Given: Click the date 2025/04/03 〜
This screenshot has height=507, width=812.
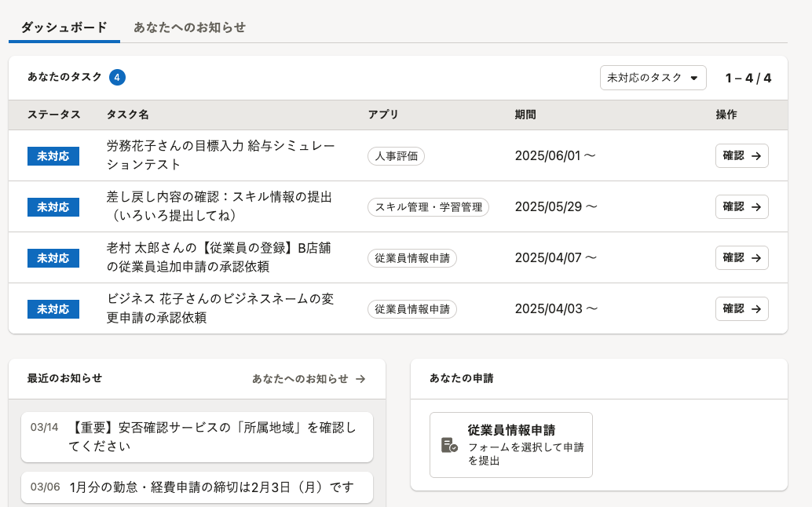Looking at the screenshot, I should coord(556,309).
